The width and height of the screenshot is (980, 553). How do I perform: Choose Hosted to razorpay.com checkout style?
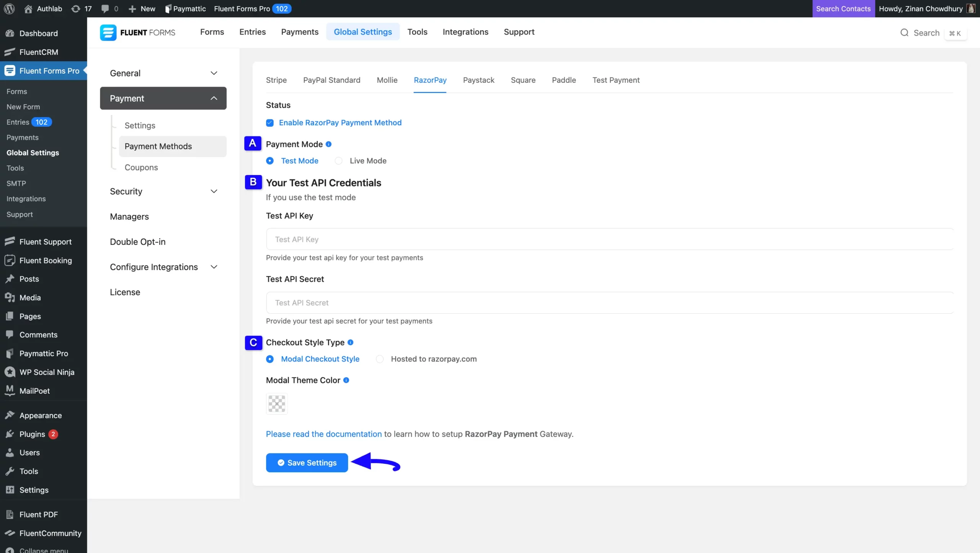coord(379,359)
